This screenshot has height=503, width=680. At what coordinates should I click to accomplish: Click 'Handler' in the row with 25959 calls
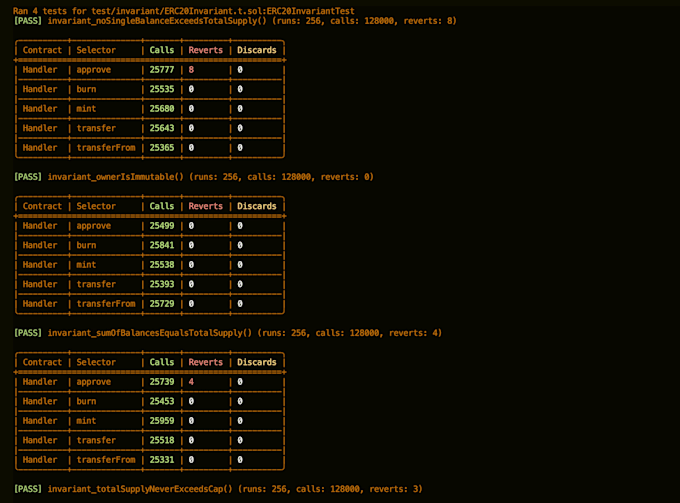(40, 421)
